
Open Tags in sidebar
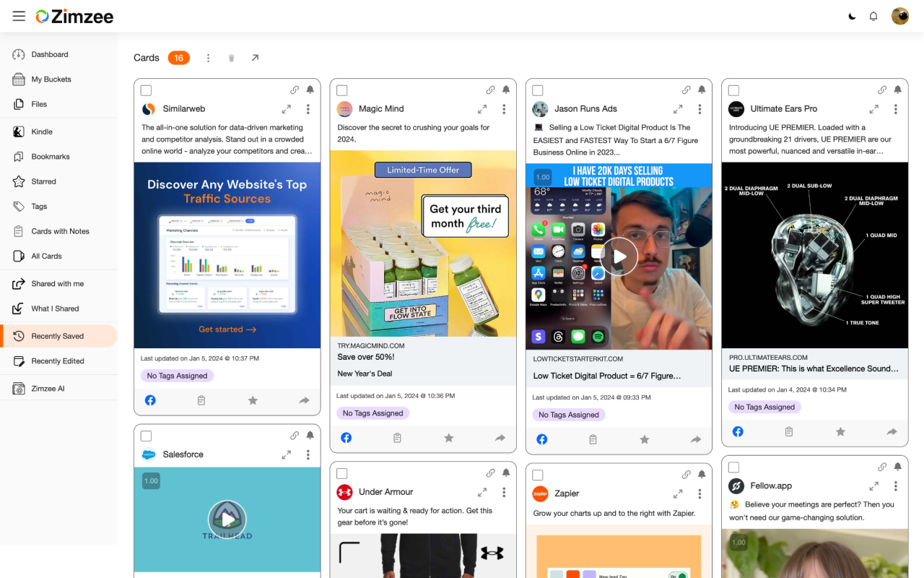point(58,207)
